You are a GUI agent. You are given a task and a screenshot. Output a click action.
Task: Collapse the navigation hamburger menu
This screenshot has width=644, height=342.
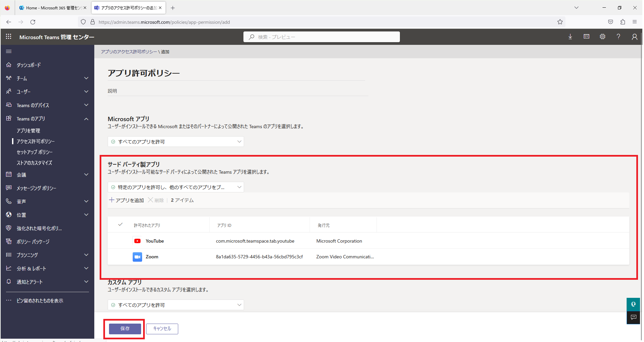[9, 52]
